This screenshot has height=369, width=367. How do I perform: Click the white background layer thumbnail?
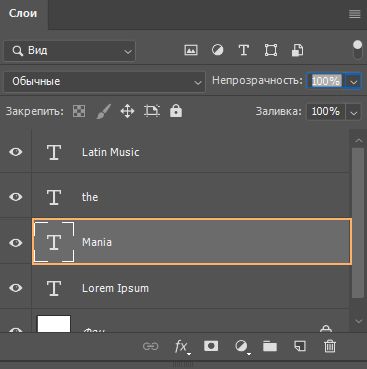click(54, 324)
